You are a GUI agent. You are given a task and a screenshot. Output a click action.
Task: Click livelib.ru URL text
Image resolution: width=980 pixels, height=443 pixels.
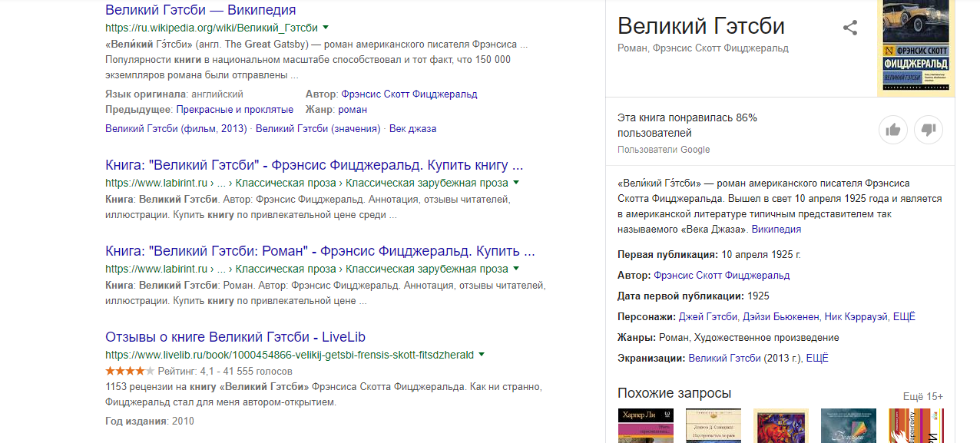click(x=290, y=355)
